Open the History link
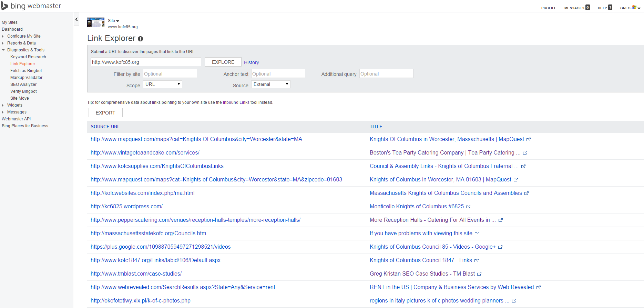 point(251,62)
